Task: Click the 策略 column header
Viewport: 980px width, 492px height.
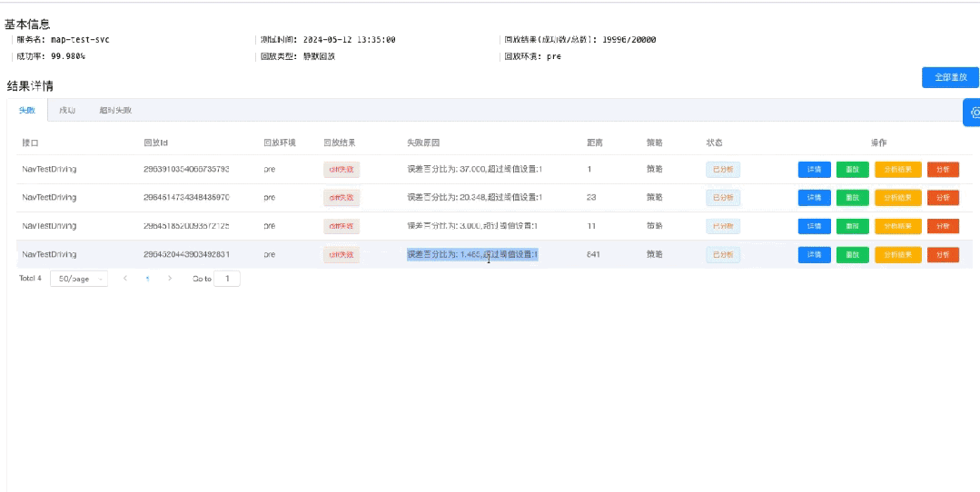Action: point(655,143)
